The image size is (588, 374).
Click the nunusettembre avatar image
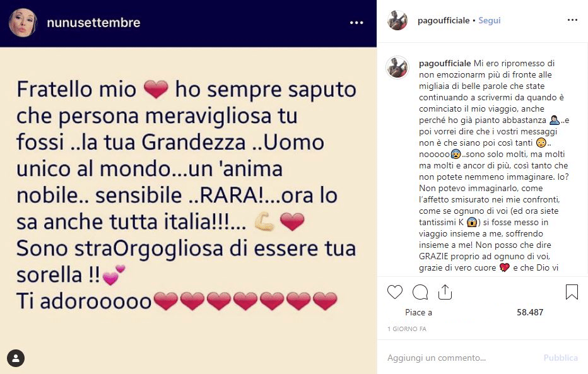pos(21,23)
